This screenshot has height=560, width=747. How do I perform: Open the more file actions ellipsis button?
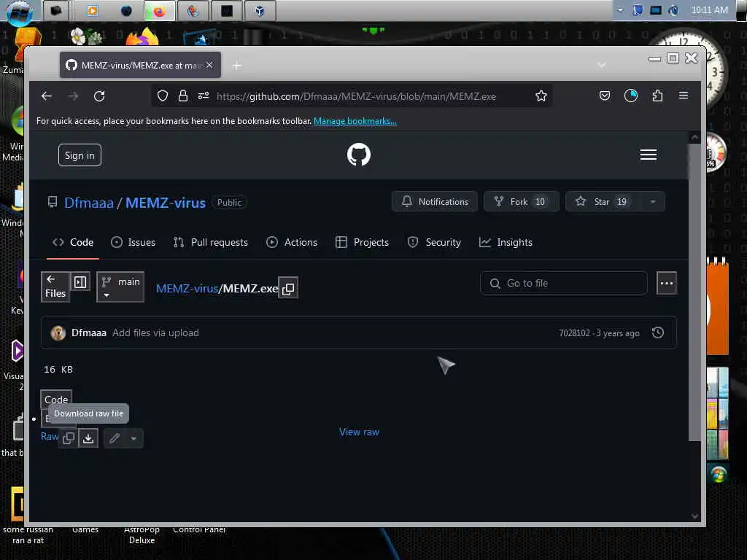[x=667, y=284]
